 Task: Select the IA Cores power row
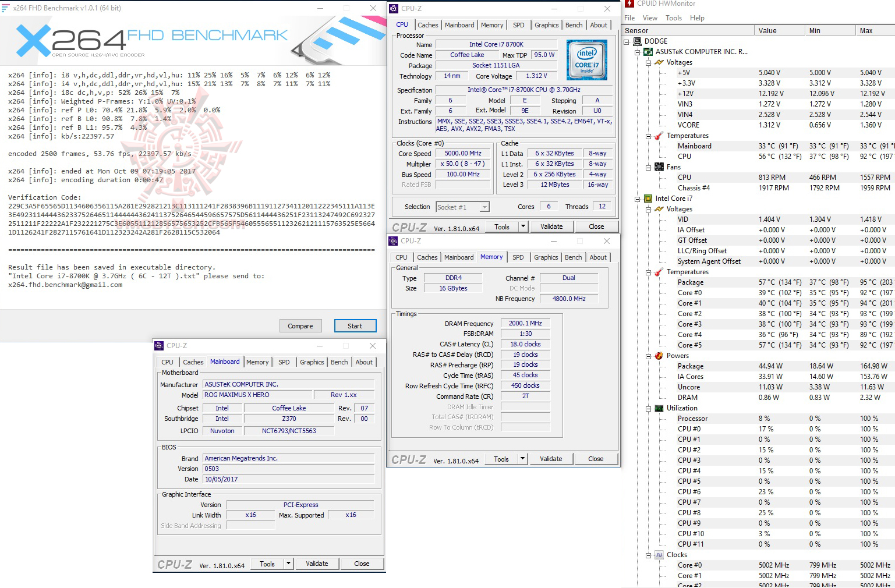pyautogui.click(x=758, y=377)
